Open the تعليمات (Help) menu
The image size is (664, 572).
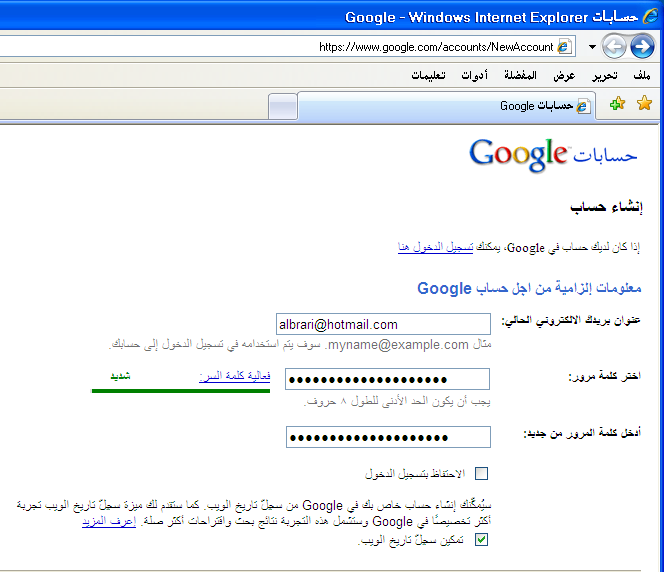(x=428, y=75)
